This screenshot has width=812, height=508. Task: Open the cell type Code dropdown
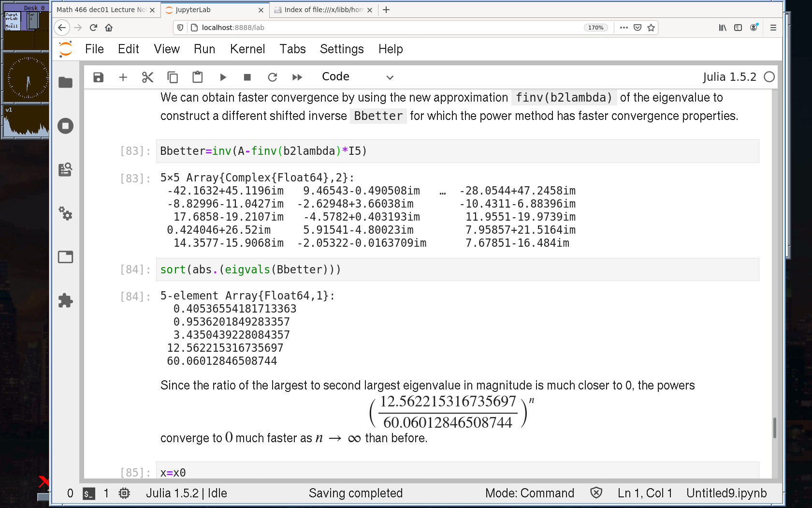pyautogui.click(x=357, y=77)
